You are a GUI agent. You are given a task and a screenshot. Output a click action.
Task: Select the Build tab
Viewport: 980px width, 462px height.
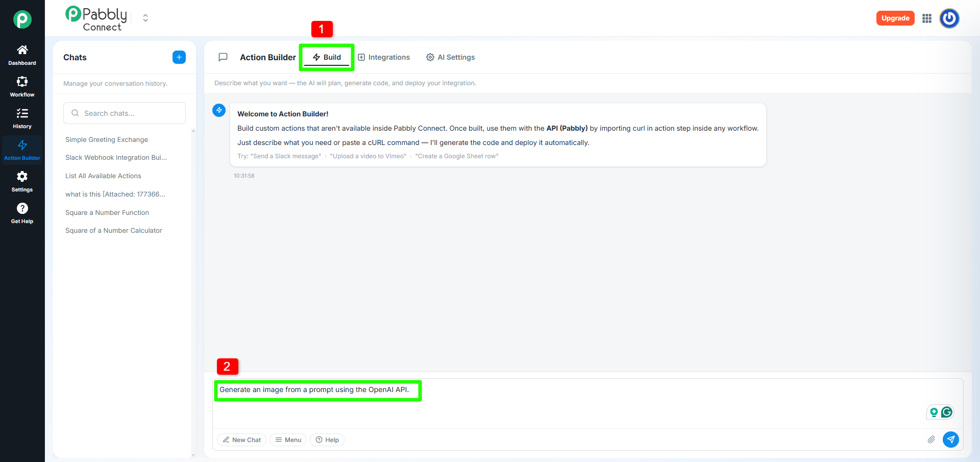point(327,57)
